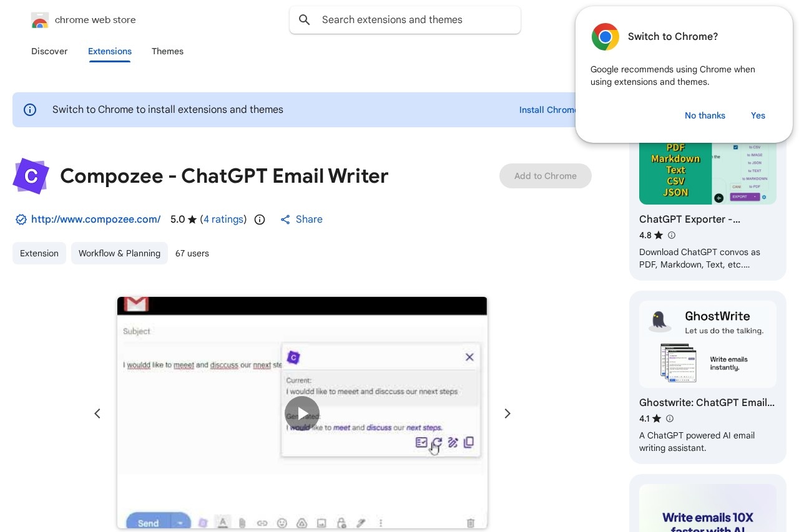Screen dimensions: 799x532
Task: Switch to the Themes tab
Action: 167,51
